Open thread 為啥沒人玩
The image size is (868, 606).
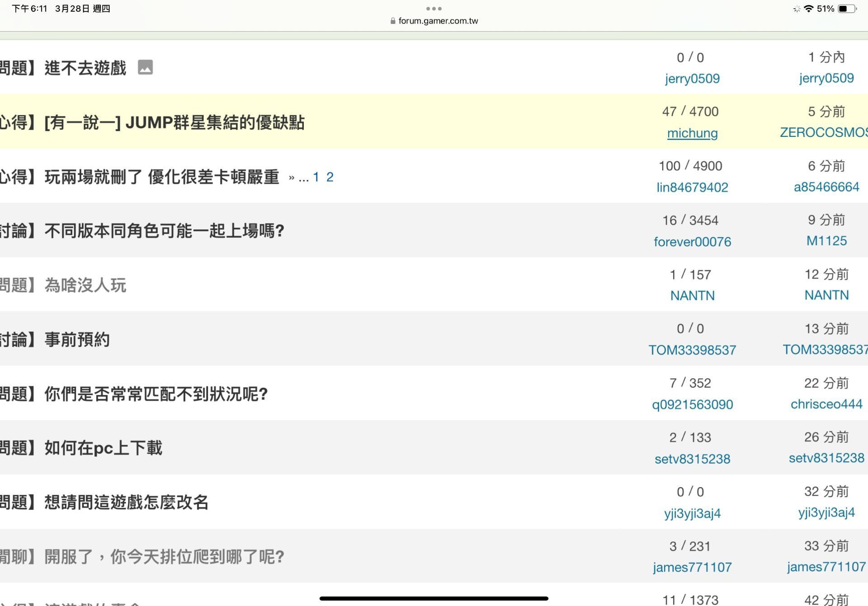coord(85,285)
